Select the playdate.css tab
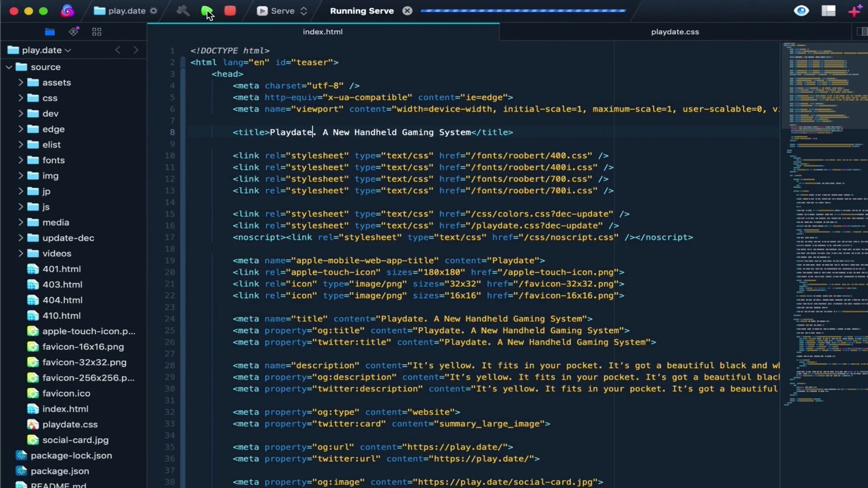868x488 pixels. pos(674,31)
